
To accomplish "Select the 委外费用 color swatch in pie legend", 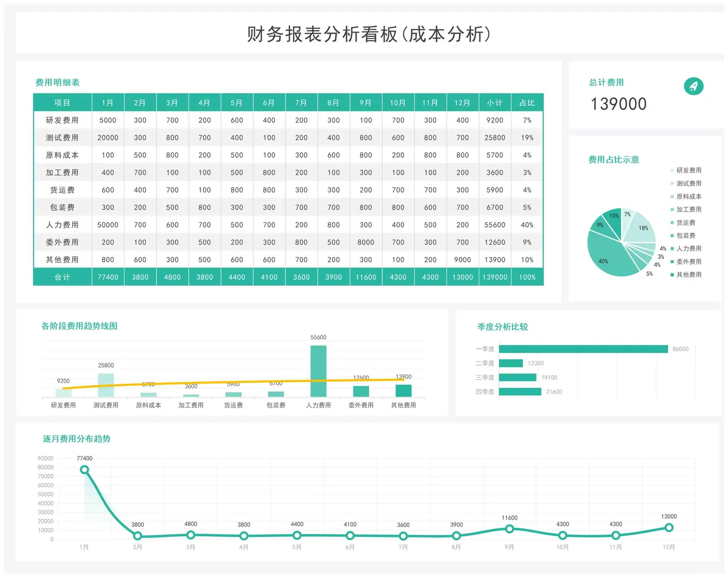I will [x=672, y=262].
